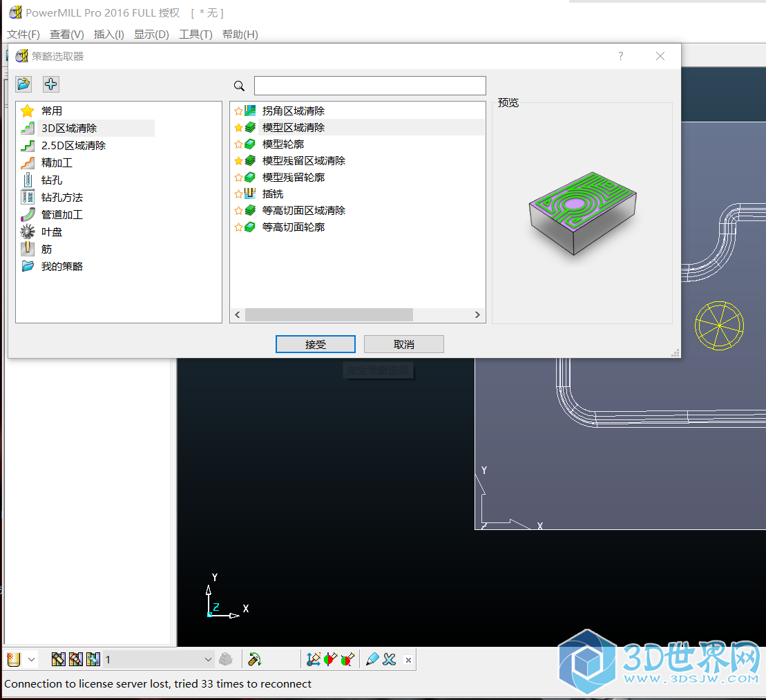The image size is (766, 700).
Task: Click the plus add-strategy icon
Action: tap(51, 84)
